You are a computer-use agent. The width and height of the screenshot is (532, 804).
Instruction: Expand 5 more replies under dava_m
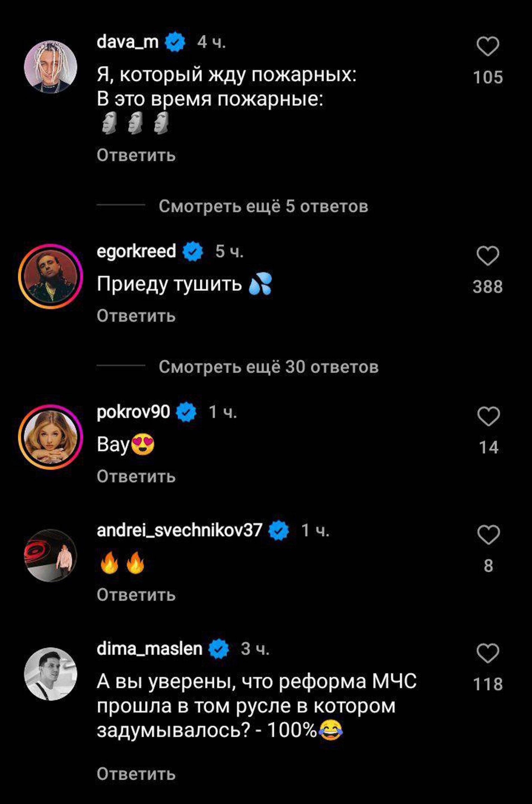263,206
